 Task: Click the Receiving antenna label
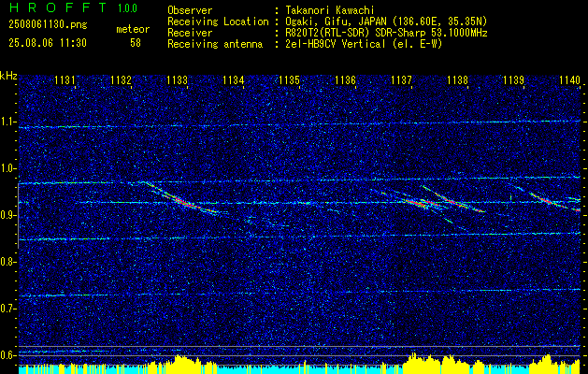tap(215, 44)
